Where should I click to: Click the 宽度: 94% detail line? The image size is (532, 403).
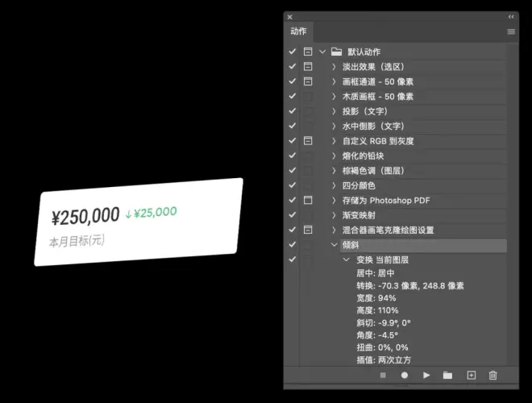click(376, 298)
